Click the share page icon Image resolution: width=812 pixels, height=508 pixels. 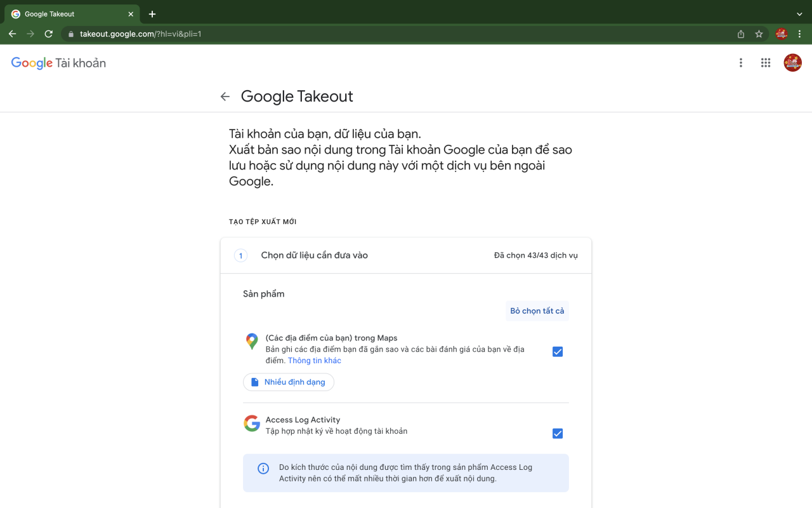pos(741,34)
